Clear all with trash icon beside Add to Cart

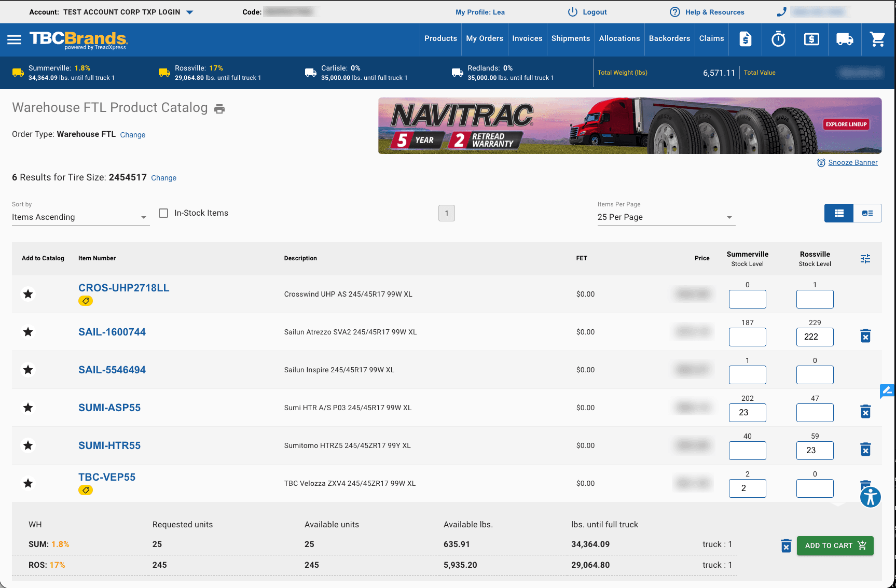pos(786,545)
